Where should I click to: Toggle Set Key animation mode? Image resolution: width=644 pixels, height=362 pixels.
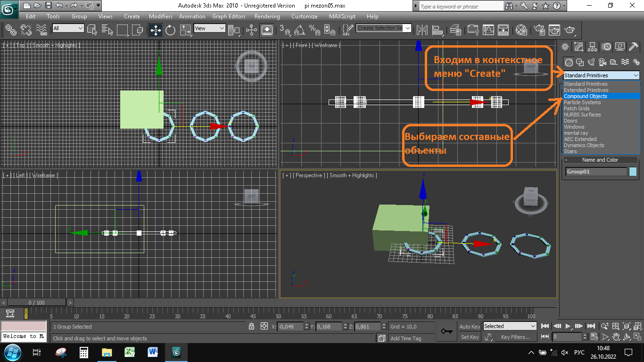470,337
